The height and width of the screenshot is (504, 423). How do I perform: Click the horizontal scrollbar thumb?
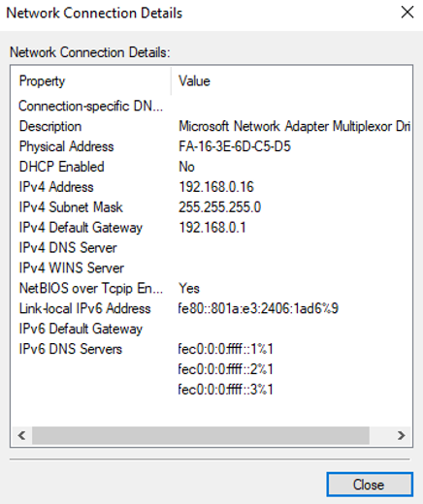(201, 435)
